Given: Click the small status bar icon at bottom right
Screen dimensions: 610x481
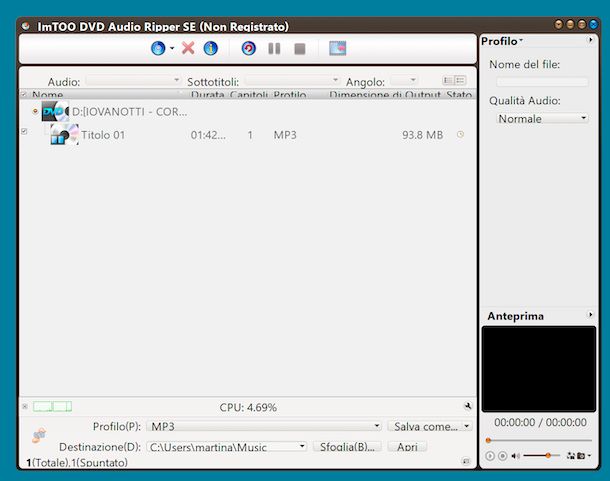Looking at the screenshot, I should pos(466,462).
